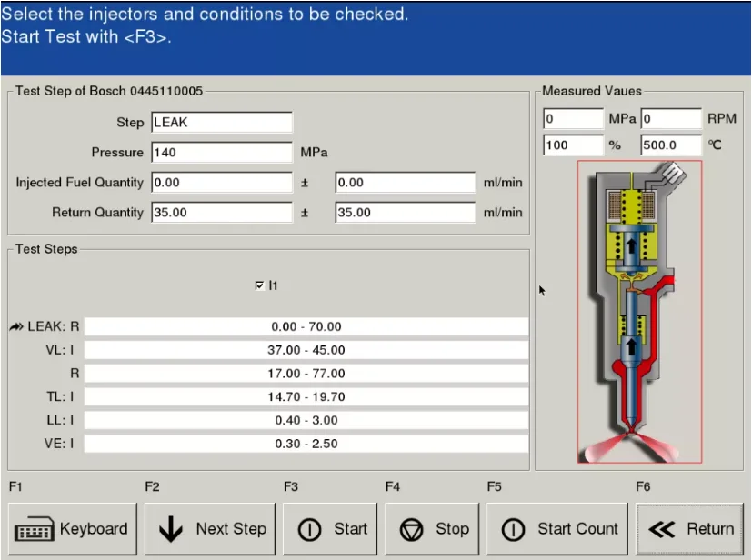Select the LL: I row 0.40 - 3.00
This screenshot has height=560, width=752.
(x=306, y=421)
